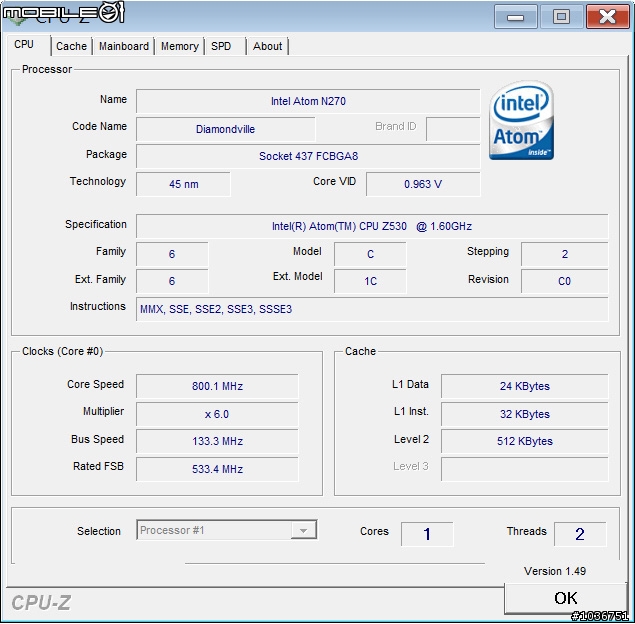Click the Ext. Family value field
The height and width of the screenshot is (624, 635).
(172, 281)
